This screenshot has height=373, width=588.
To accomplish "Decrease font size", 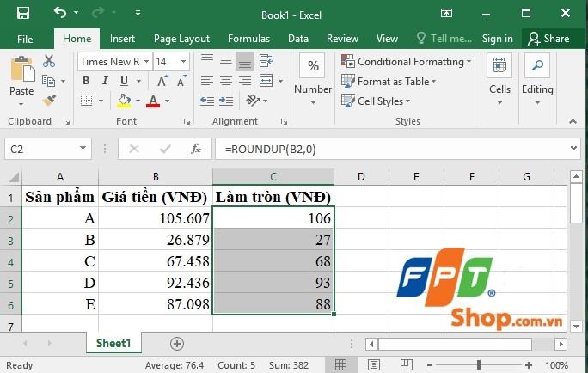I will click(182, 81).
